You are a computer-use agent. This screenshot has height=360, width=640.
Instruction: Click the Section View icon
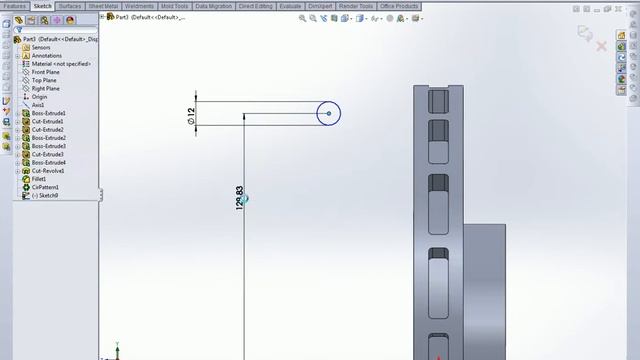(x=334, y=18)
